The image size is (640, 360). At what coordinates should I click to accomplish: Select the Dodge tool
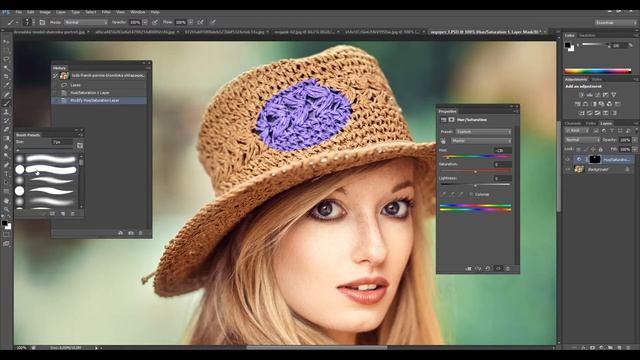point(6,156)
